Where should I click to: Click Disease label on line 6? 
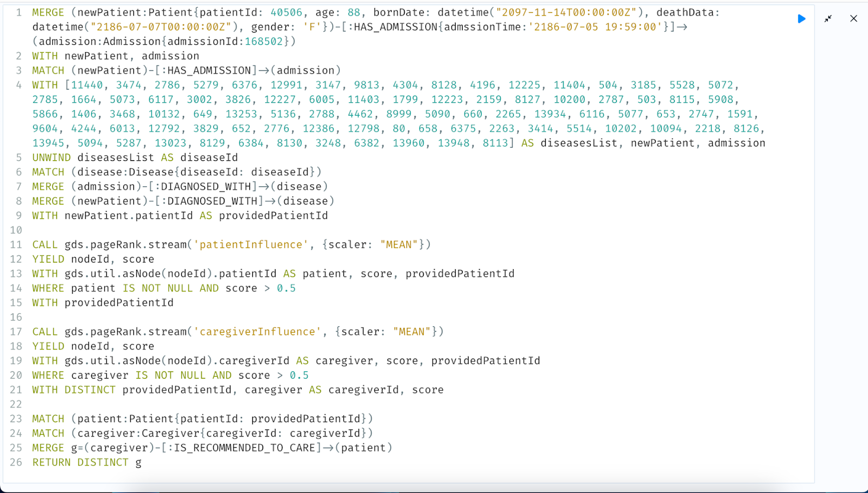[x=151, y=172]
